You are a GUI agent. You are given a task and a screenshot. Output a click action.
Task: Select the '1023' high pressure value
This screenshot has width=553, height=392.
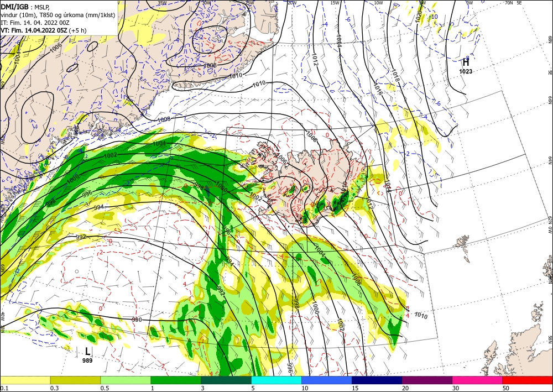pos(466,71)
